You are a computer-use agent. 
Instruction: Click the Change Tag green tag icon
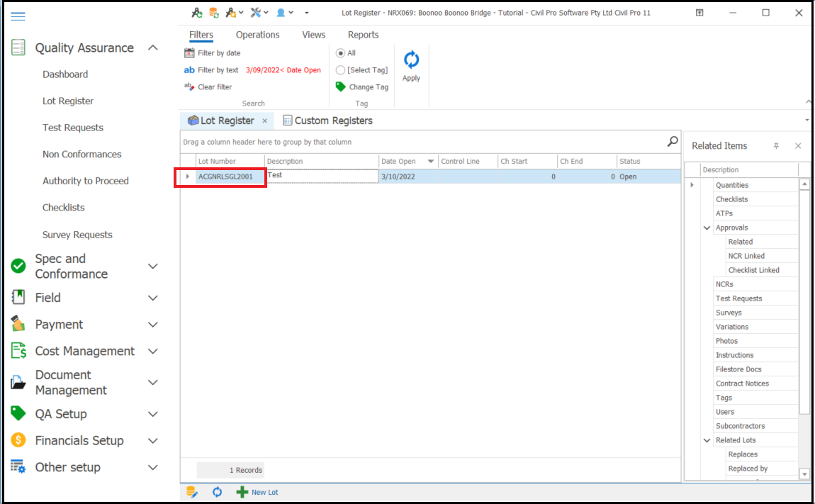pos(341,87)
